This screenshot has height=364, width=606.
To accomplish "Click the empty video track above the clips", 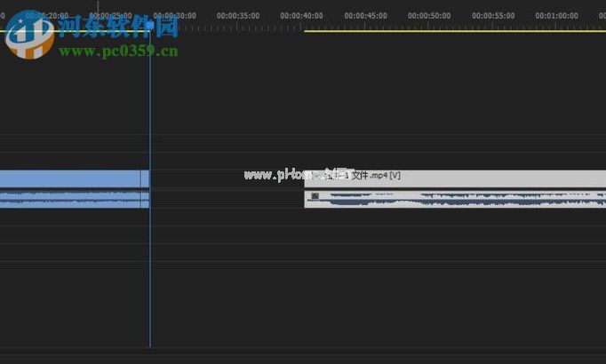I will point(302,146).
